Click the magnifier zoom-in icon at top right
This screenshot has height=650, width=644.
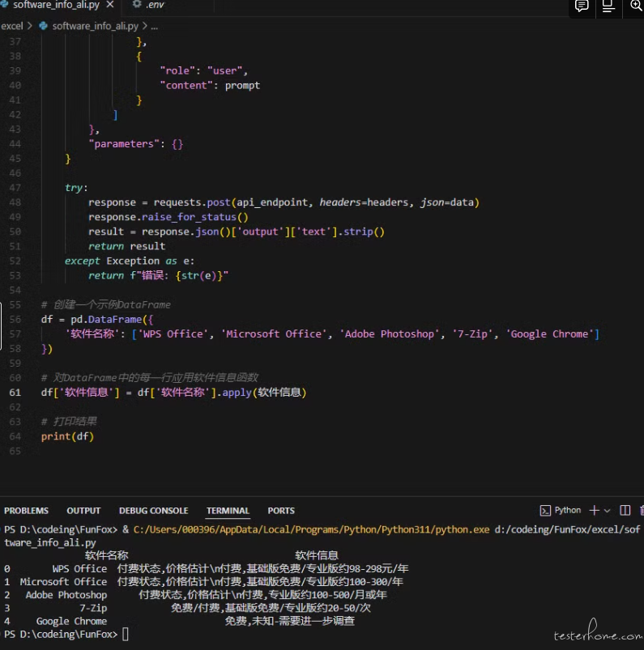tap(636, 6)
